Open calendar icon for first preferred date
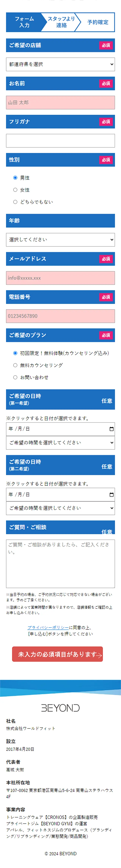This screenshot has height=868, width=121. 112,429
